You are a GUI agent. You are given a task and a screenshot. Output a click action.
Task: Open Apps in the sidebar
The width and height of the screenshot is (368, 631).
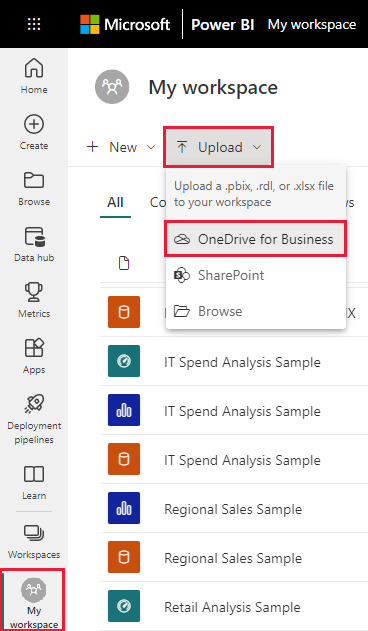click(x=34, y=357)
